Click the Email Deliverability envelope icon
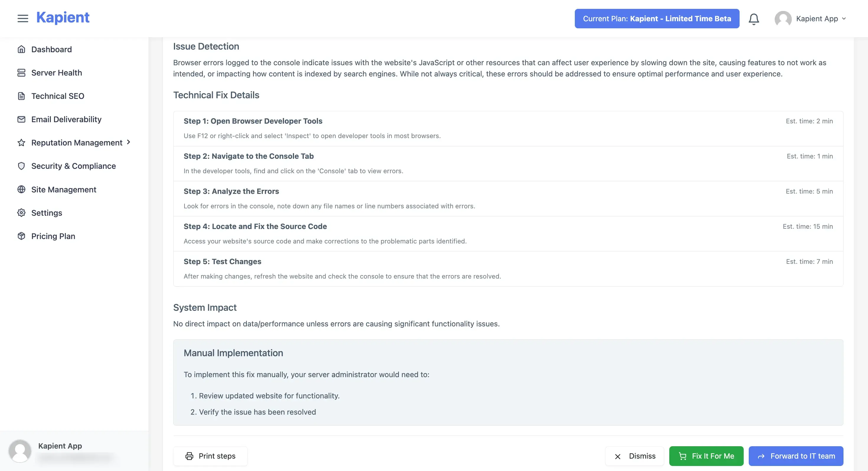The height and width of the screenshot is (471, 868). [21, 119]
